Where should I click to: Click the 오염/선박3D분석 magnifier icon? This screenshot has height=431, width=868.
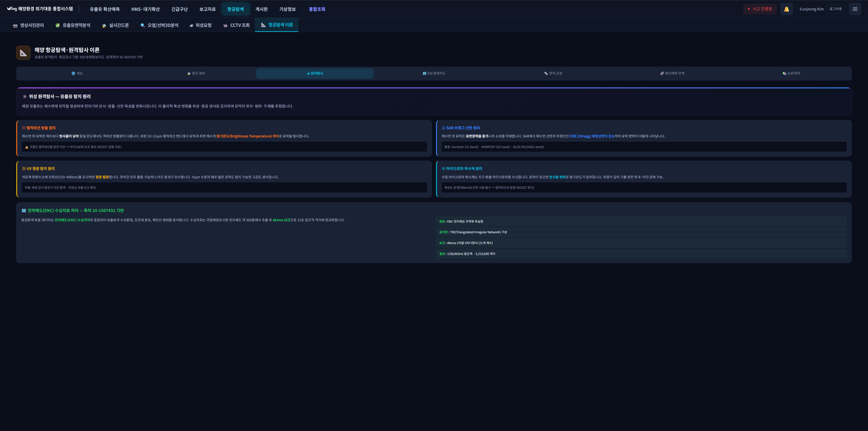point(143,25)
